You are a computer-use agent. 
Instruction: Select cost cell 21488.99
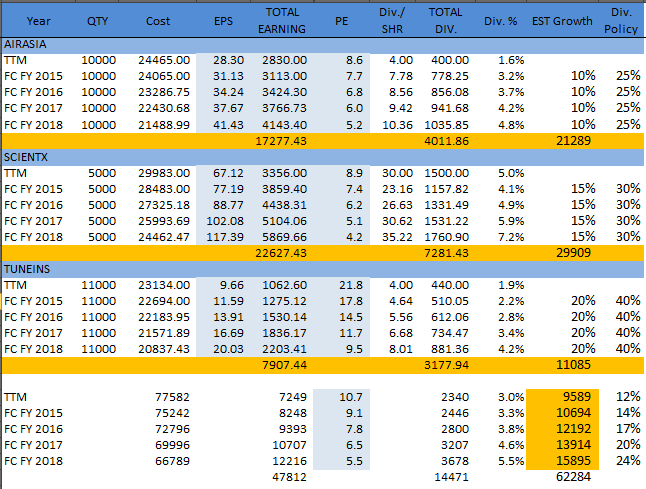pos(164,125)
